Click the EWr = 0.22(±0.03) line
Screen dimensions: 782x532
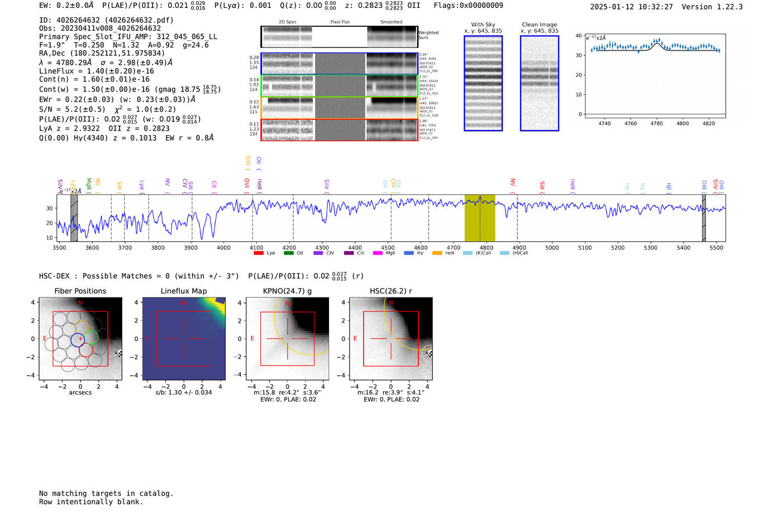(x=117, y=99)
